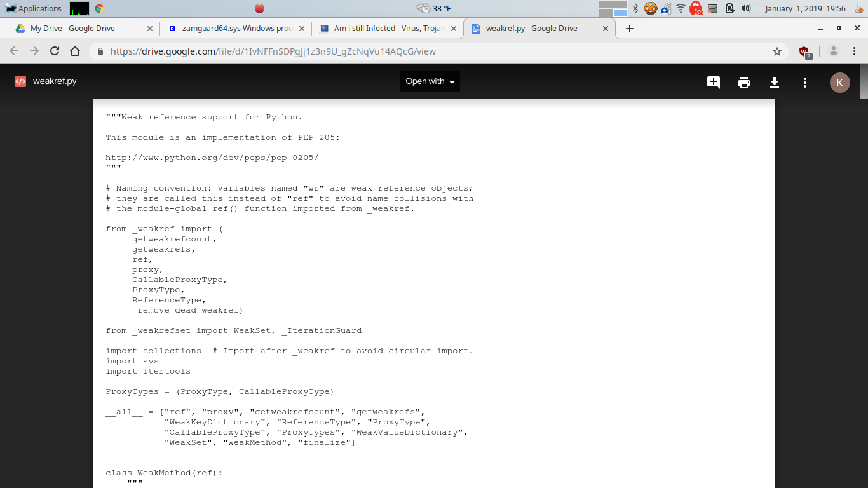
Task: Click the weakref.py file name
Action: pos(55,81)
